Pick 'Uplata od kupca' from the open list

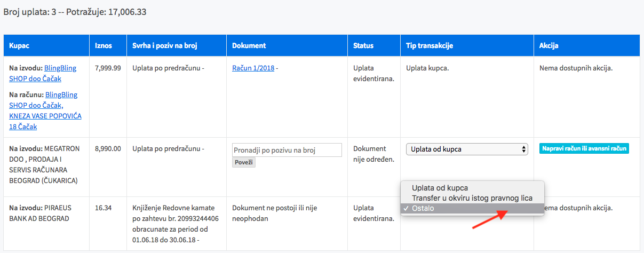coord(440,188)
